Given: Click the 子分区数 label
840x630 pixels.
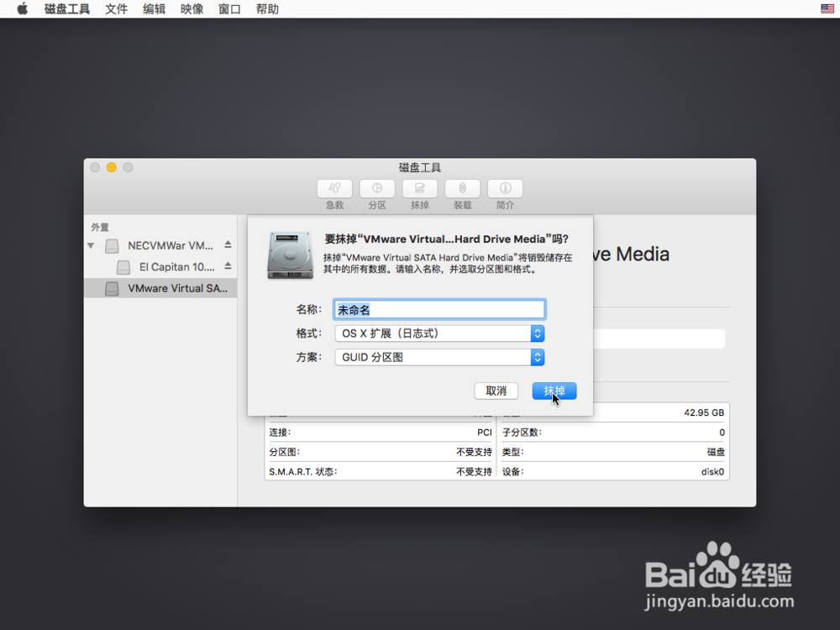Looking at the screenshot, I should coord(522,433).
